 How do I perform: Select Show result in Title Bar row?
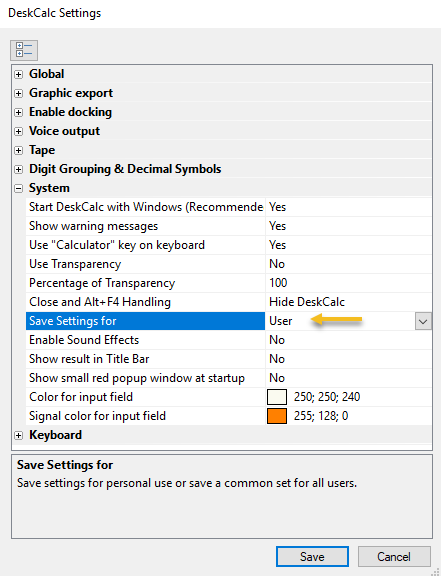pos(229,359)
